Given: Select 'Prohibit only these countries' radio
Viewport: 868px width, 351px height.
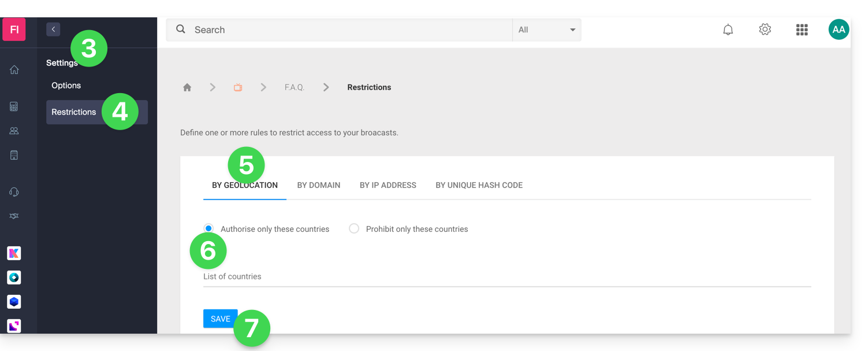Looking at the screenshot, I should click(x=354, y=228).
